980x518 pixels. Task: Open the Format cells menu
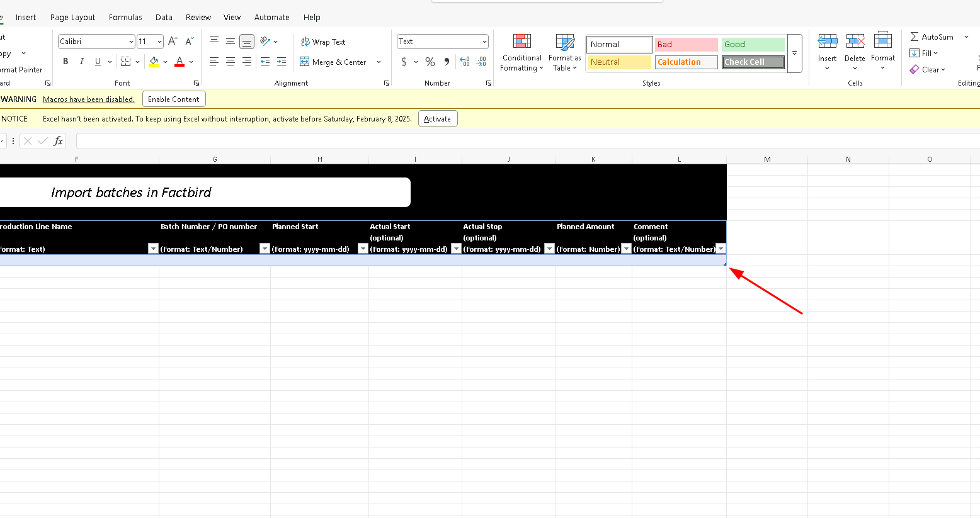point(883,52)
